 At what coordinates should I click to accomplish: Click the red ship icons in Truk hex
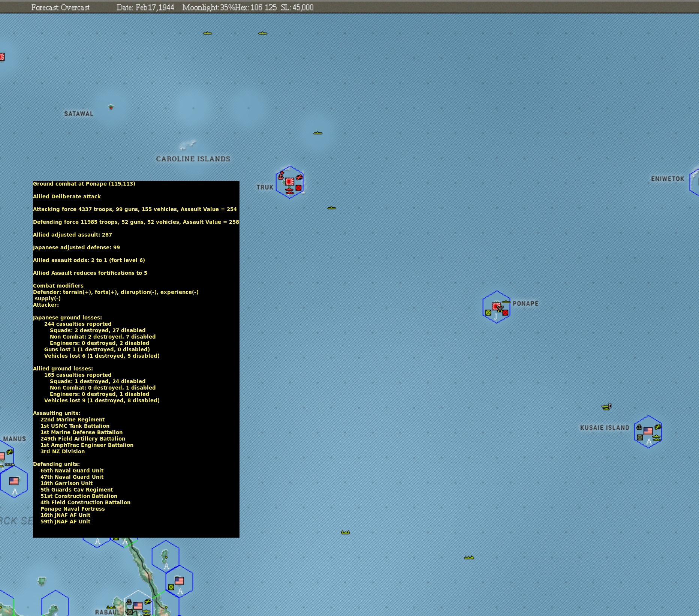click(x=289, y=191)
